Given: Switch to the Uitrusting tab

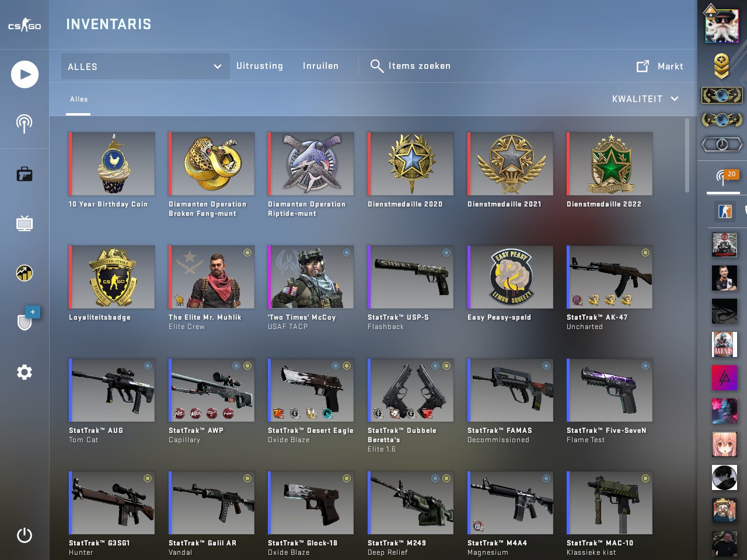Looking at the screenshot, I should [x=260, y=66].
